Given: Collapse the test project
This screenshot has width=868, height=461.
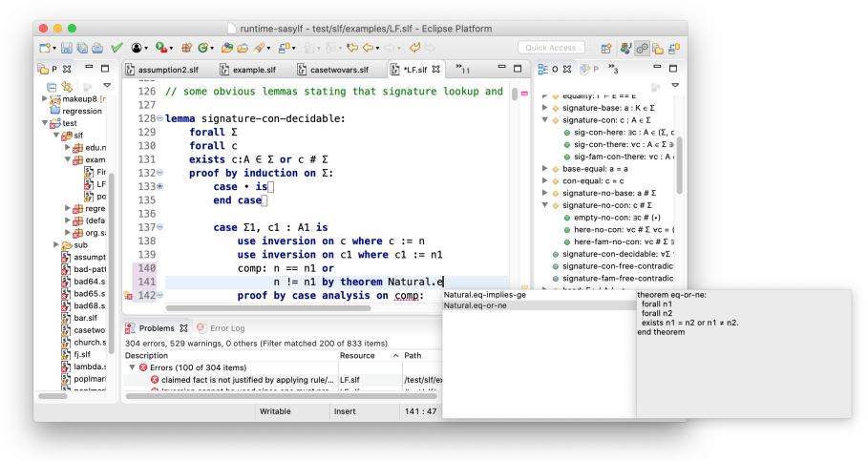Looking at the screenshot, I should click(x=45, y=123).
